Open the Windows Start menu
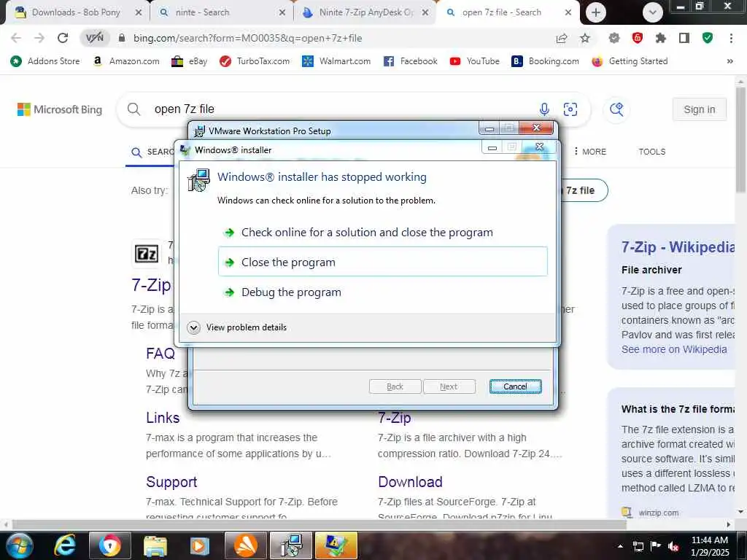Screen dimensions: 747x560 (20, 545)
